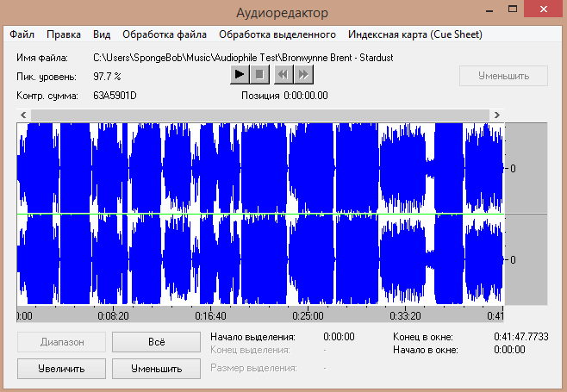567x392 pixels.
Task: Open the Обработка выделенного menu
Action: point(277,34)
